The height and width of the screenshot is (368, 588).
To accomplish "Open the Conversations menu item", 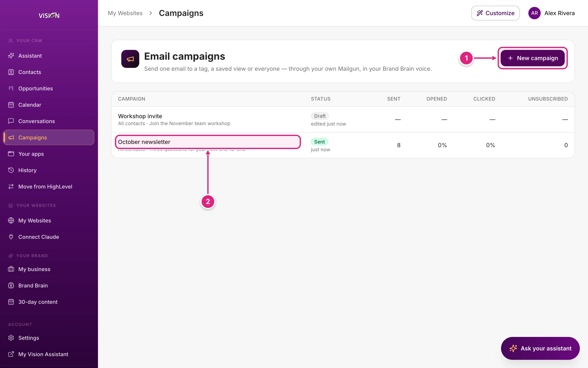I will point(49,121).
